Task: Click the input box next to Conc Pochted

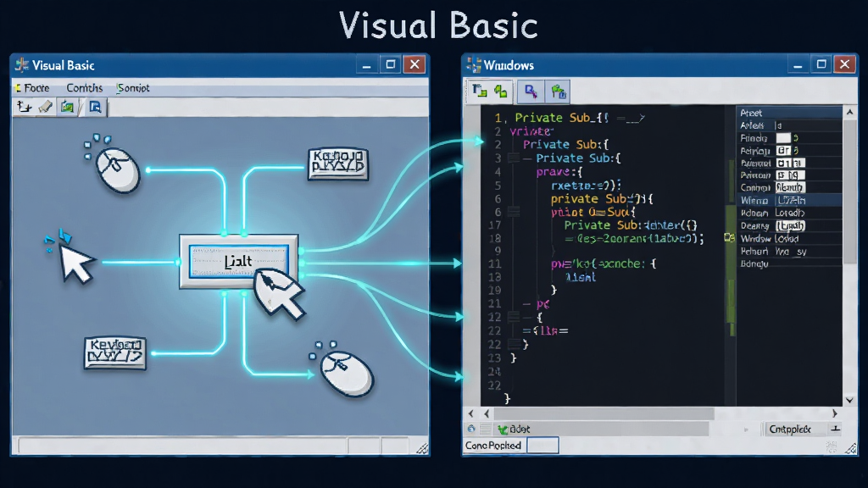Action: (542, 446)
